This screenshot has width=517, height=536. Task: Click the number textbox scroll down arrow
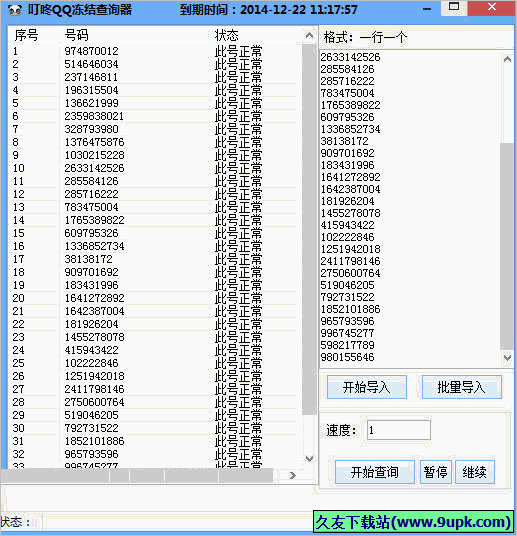pos(507,358)
